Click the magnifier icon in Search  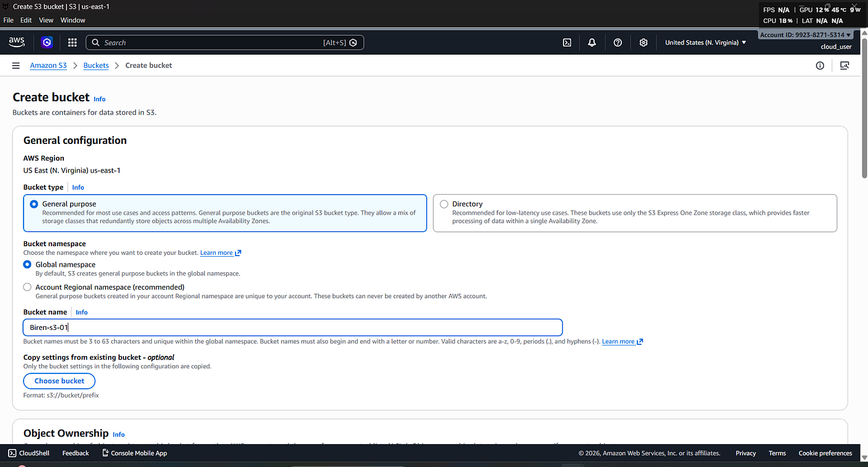click(x=95, y=43)
